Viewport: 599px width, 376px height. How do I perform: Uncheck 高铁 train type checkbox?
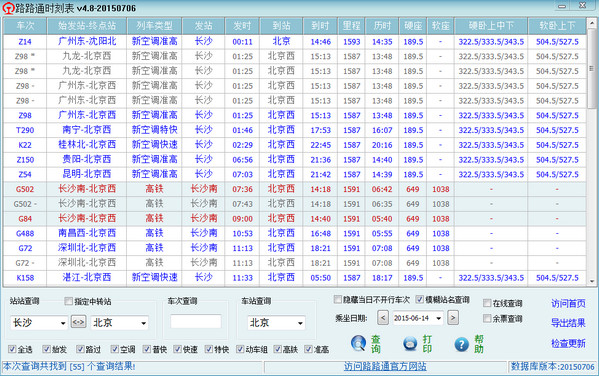coord(278,349)
